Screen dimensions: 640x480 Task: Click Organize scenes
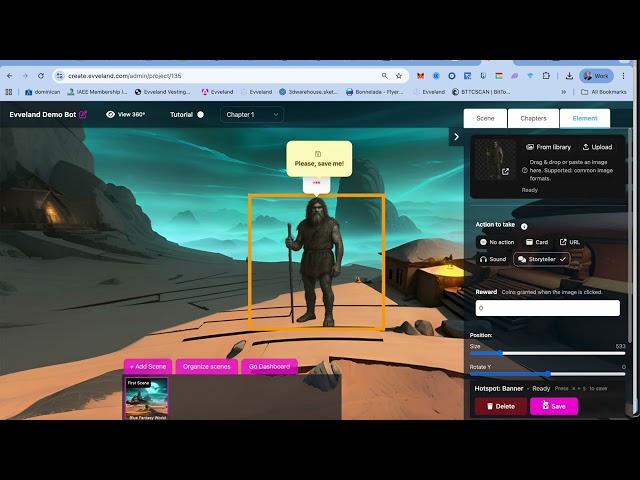click(207, 367)
